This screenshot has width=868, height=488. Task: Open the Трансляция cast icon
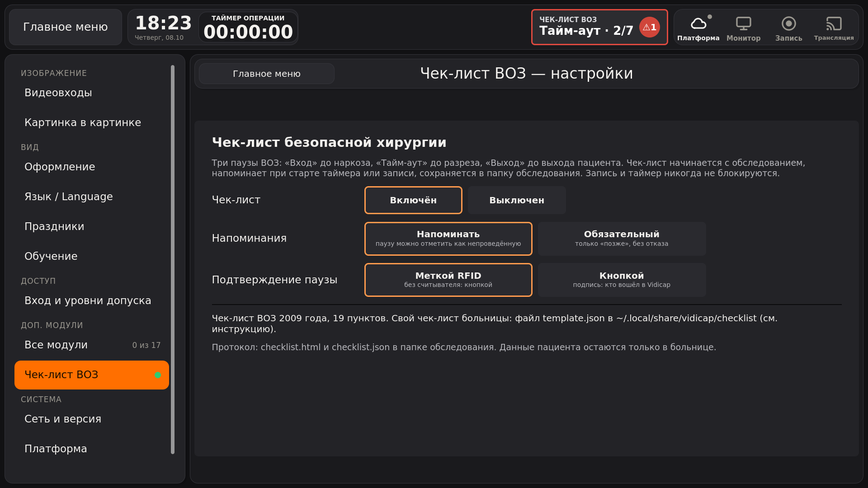pos(834,28)
